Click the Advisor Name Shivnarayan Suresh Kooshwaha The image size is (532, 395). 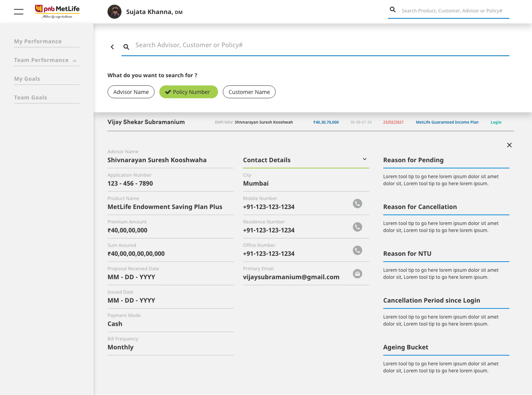coord(157,160)
